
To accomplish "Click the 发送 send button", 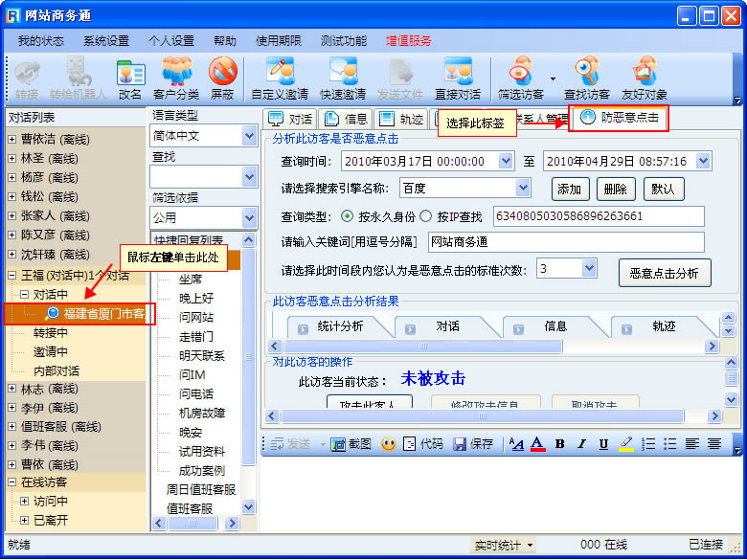I will coord(290,444).
